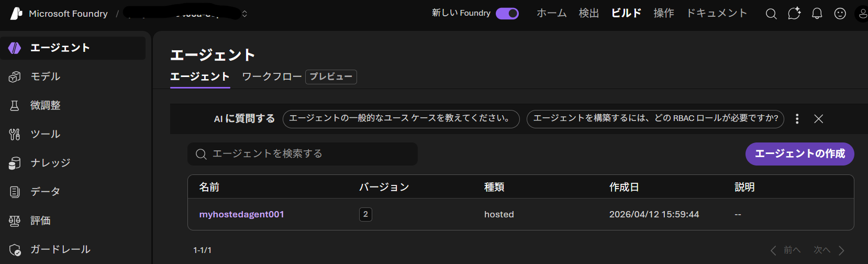Expand the project selector chevron in breadcrumb
868x264 pixels.
click(244, 14)
